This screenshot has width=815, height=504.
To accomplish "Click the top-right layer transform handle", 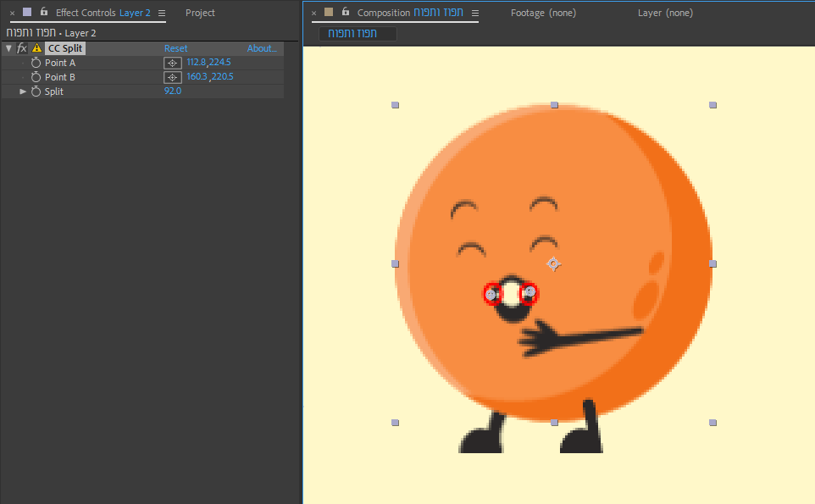I will (x=712, y=105).
